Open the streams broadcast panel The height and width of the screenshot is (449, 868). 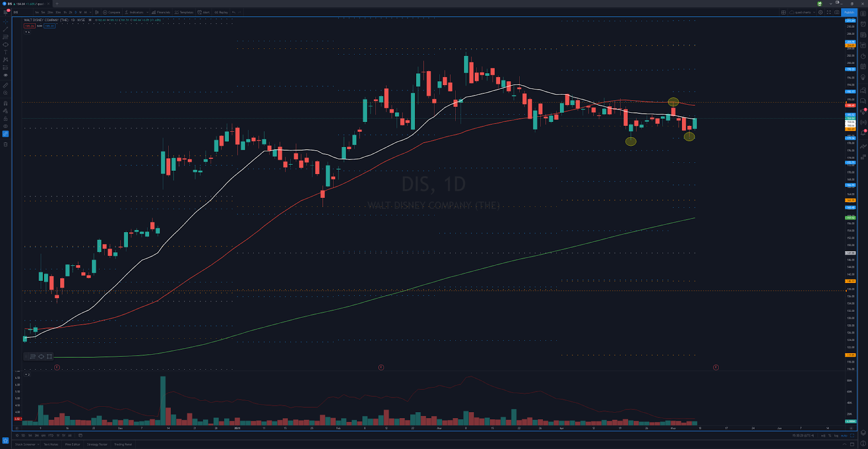(x=863, y=122)
